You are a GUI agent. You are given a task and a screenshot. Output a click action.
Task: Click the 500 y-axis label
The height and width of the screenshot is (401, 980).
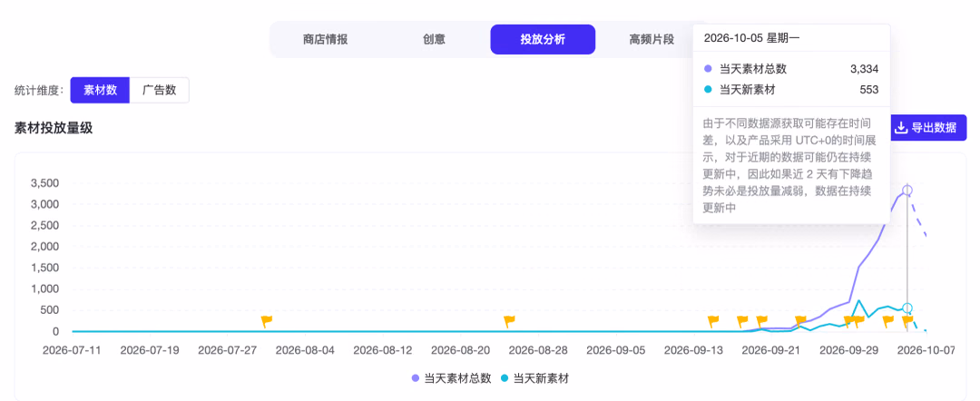[x=49, y=310]
